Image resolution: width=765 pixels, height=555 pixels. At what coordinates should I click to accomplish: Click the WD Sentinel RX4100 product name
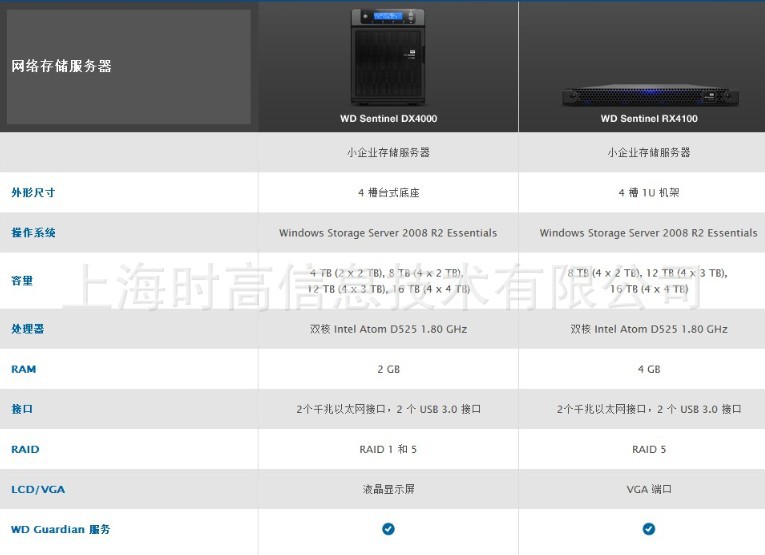pyautogui.click(x=649, y=119)
